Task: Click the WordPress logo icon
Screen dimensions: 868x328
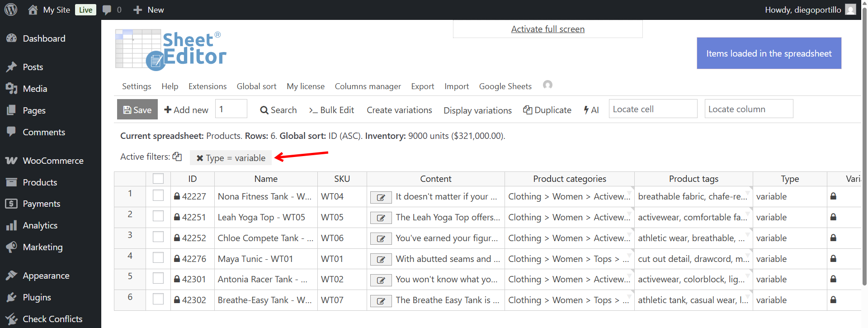Action: [x=11, y=10]
